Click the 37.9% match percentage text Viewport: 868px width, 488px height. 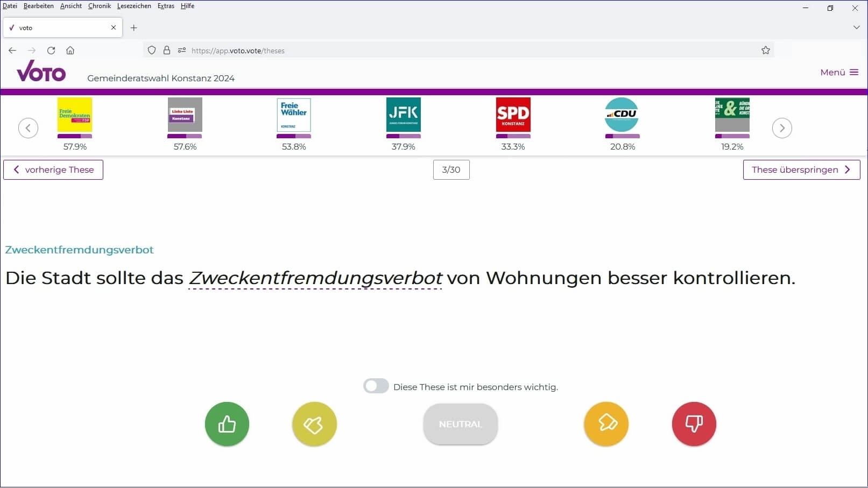tap(404, 146)
